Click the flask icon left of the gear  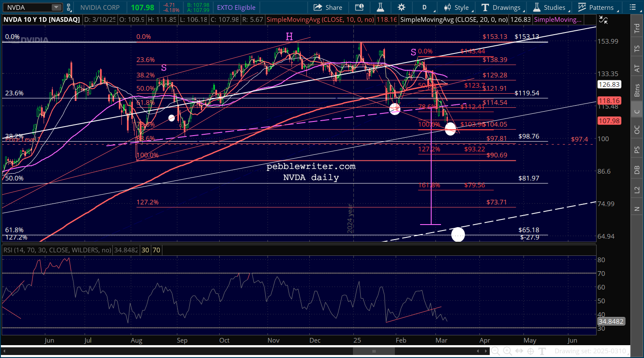pyautogui.click(x=380, y=7)
